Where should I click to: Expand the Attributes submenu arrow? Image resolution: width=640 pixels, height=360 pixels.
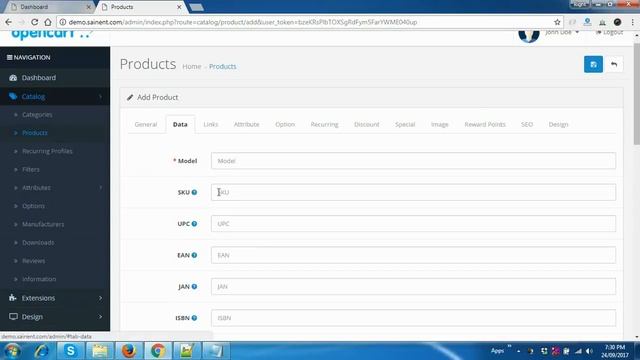point(100,188)
